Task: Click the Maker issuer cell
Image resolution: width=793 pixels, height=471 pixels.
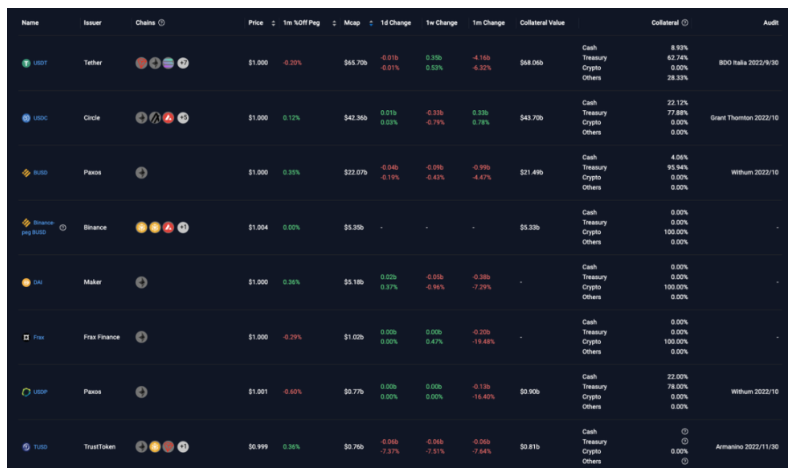Action: tap(93, 282)
